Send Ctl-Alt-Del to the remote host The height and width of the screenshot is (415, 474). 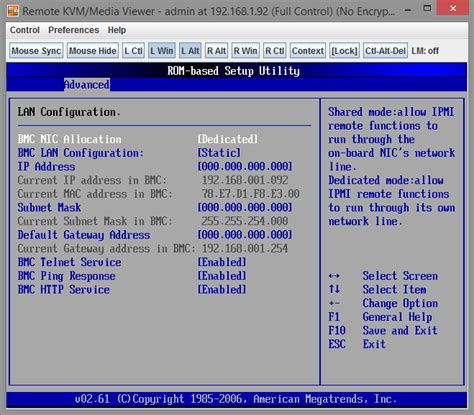click(x=385, y=51)
